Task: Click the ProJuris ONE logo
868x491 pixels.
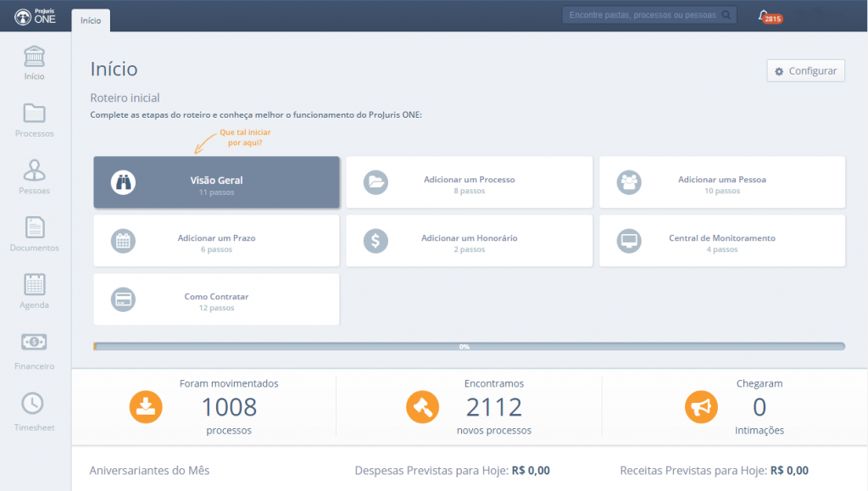Action: coord(35,16)
